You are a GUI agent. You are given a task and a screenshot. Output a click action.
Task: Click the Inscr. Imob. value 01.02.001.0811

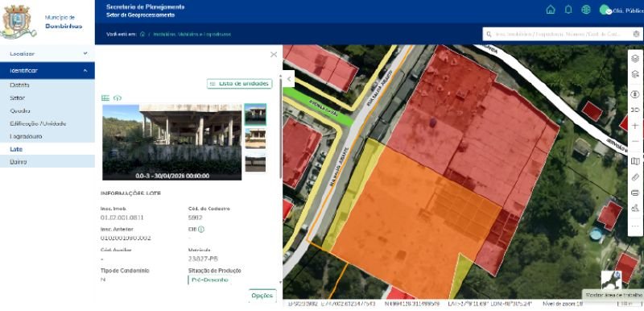pyautogui.click(x=122, y=218)
